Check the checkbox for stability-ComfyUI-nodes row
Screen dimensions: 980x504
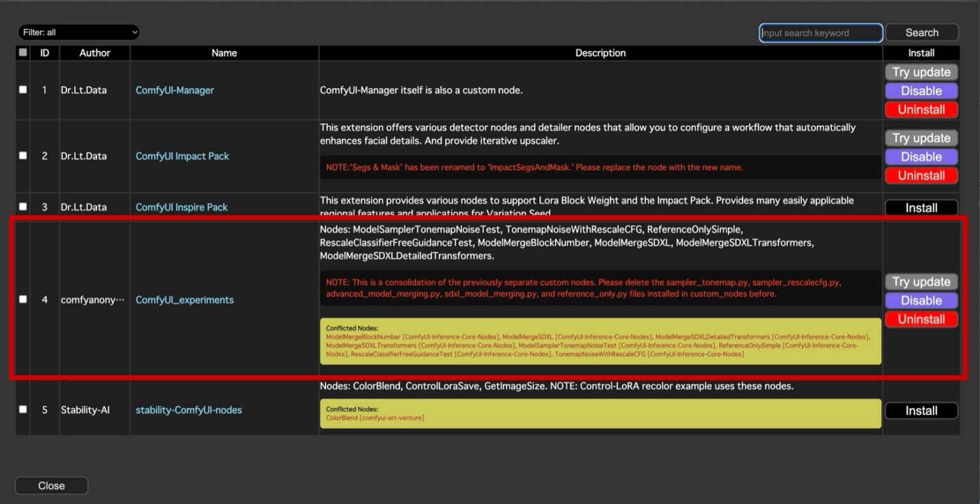pyautogui.click(x=22, y=409)
